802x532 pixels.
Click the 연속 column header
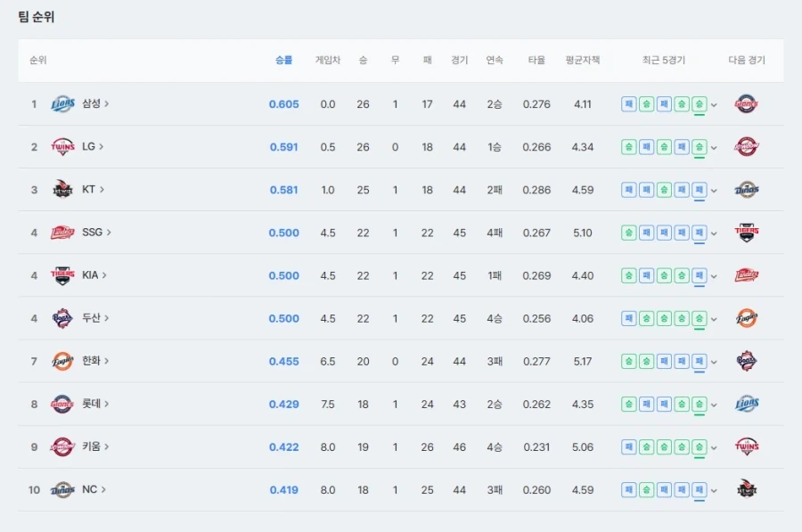494,61
